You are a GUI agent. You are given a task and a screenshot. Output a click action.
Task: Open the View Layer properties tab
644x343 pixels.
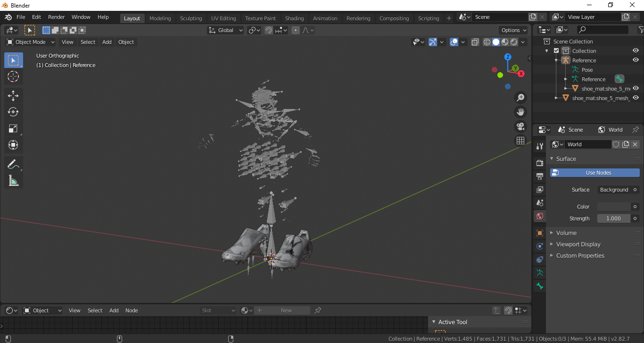540,189
